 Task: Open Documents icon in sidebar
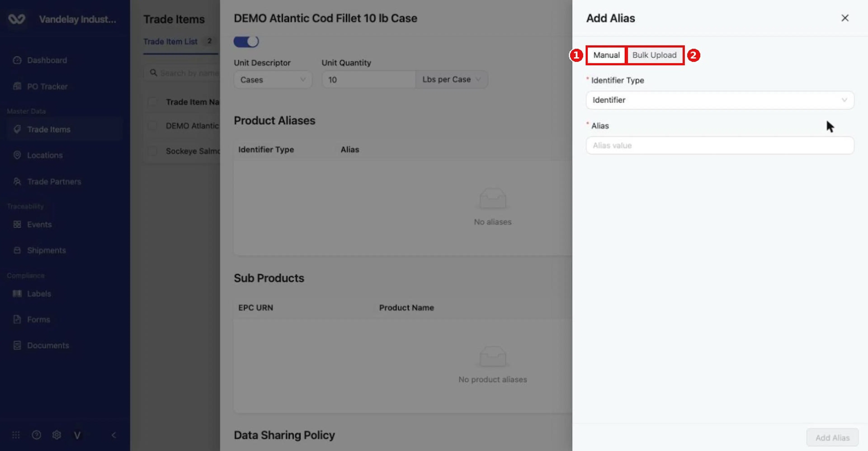point(17,345)
